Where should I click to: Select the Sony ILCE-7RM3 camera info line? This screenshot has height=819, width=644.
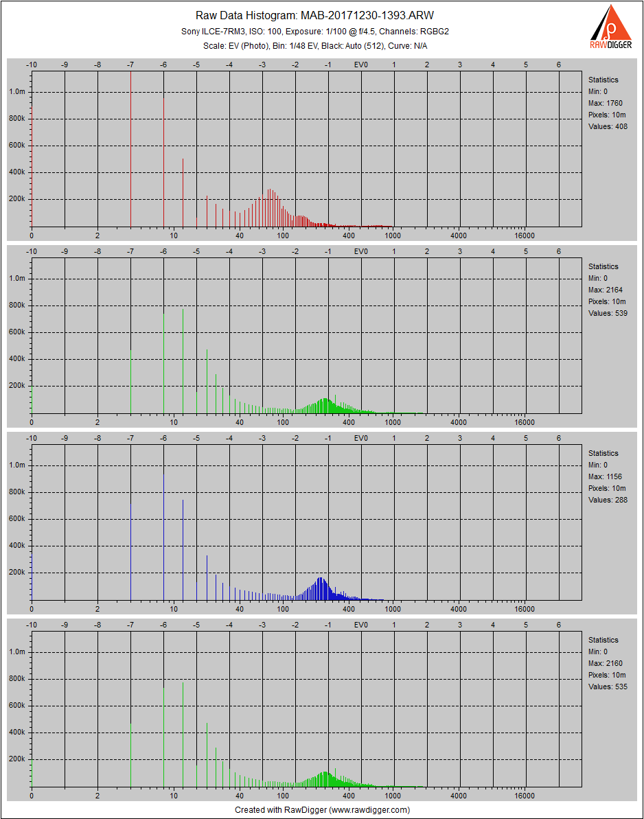click(315, 32)
